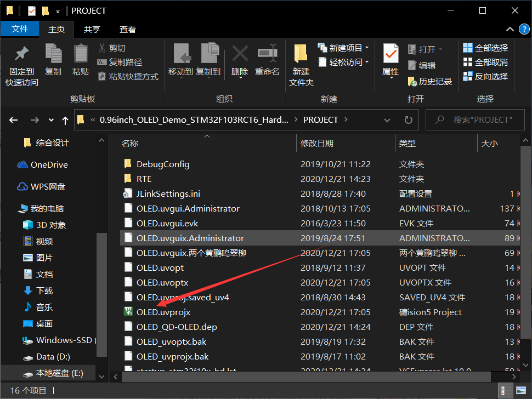Click the Refresh button
Screen dimensions: 532x399
pyautogui.click(x=409, y=120)
